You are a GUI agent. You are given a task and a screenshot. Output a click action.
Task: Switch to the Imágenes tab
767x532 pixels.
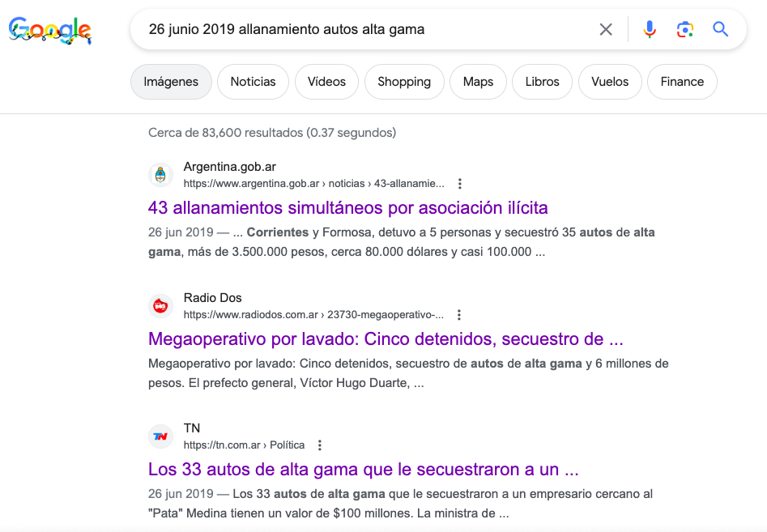point(171,82)
